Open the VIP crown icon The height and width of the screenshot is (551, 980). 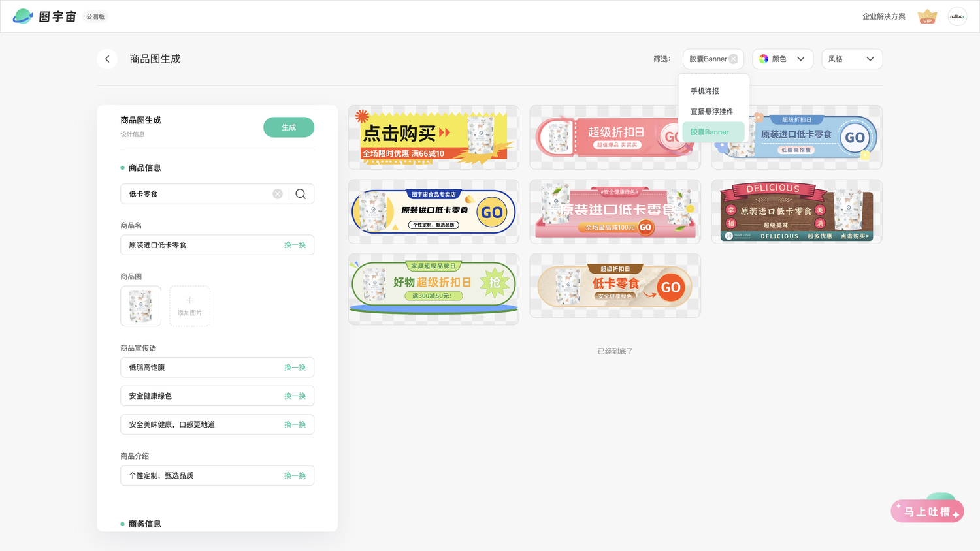[x=927, y=16]
